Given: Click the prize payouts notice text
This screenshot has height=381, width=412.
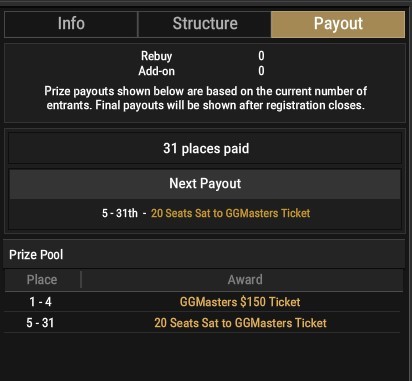Looking at the screenshot, I should click(x=205, y=98).
